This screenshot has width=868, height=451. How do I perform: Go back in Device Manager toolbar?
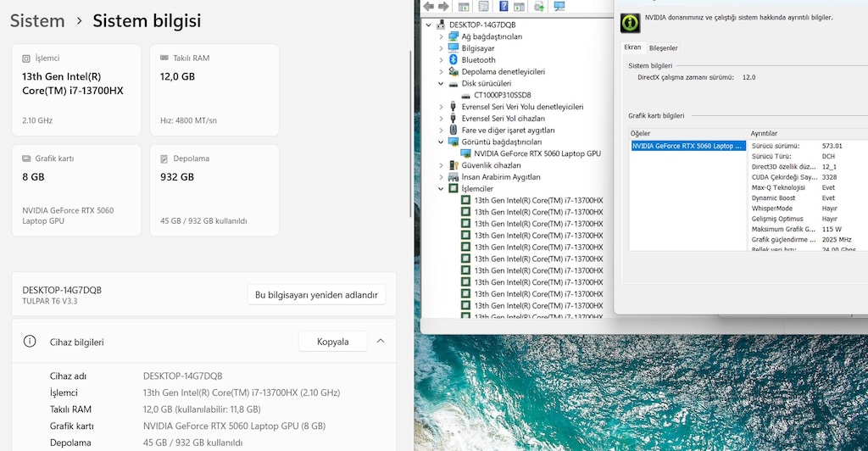428,6
